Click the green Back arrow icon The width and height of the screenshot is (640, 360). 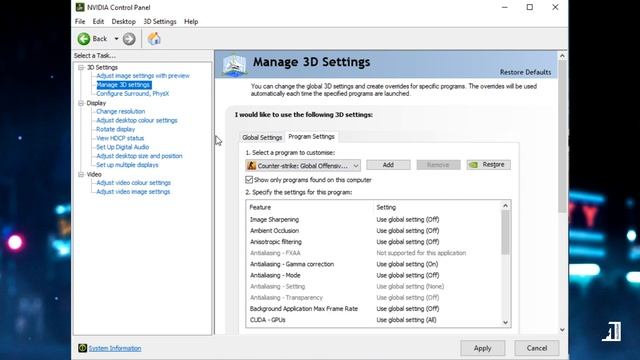tap(84, 39)
